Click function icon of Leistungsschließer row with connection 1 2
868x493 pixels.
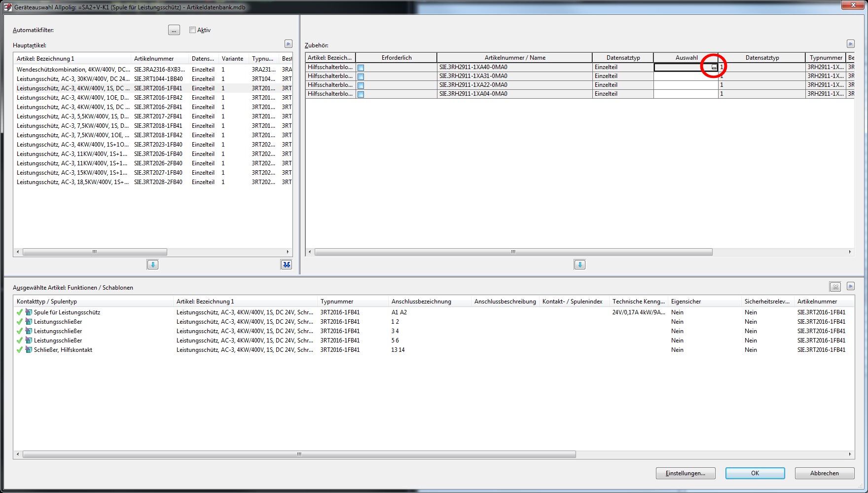pos(29,322)
